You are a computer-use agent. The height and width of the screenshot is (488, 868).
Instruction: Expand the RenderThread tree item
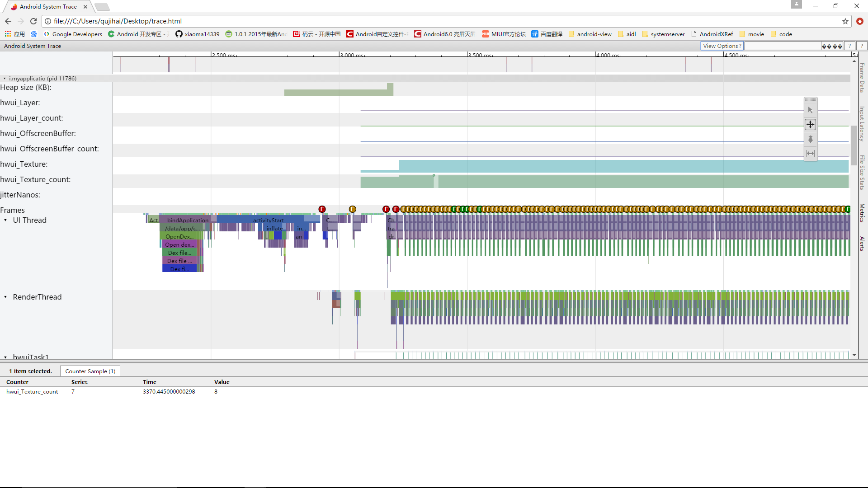click(6, 297)
